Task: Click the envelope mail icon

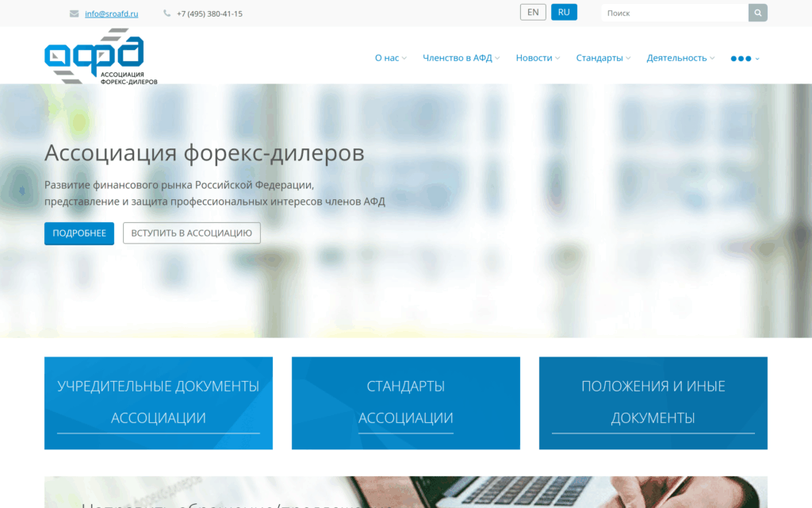Action: 74,13
